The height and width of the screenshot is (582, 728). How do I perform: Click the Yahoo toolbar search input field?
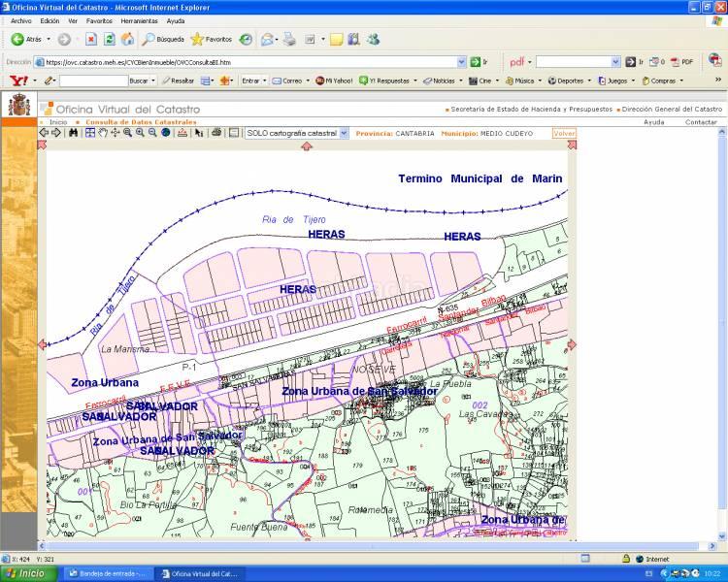click(92, 81)
